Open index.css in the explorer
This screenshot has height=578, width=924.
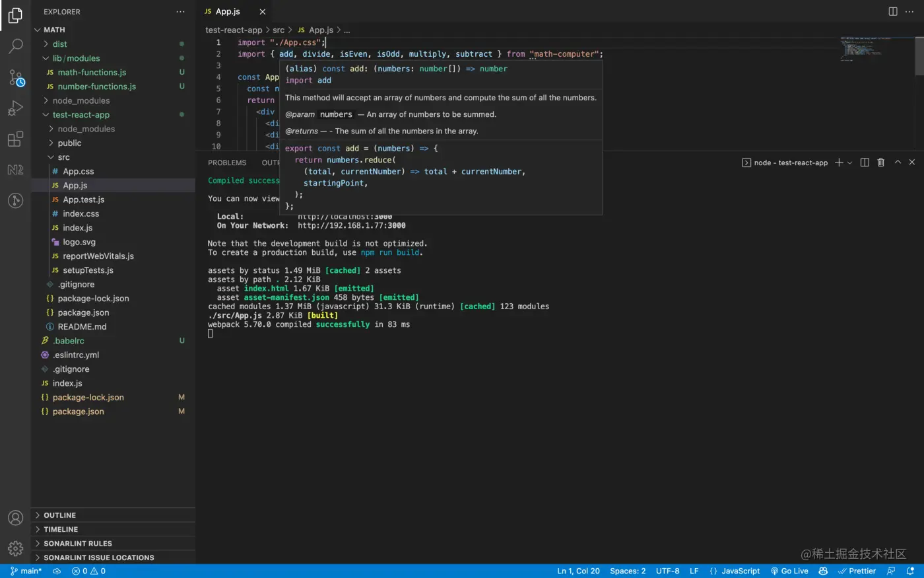[113, 214]
